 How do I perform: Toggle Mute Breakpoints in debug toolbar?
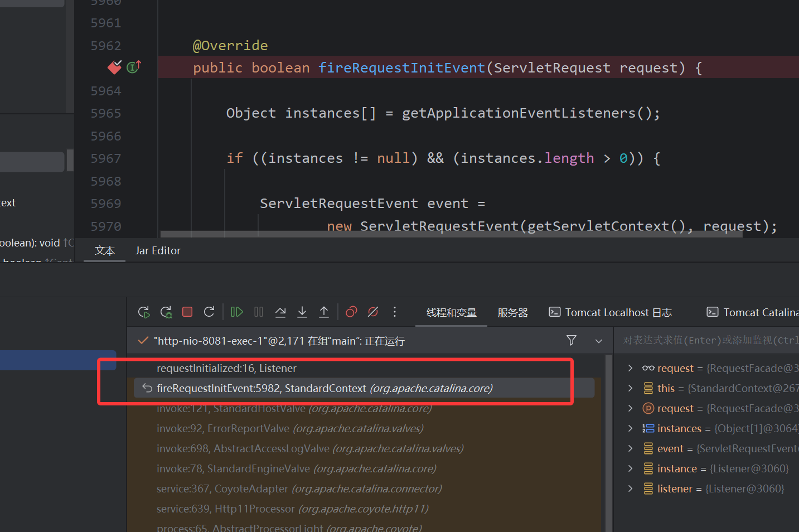click(x=373, y=312)
